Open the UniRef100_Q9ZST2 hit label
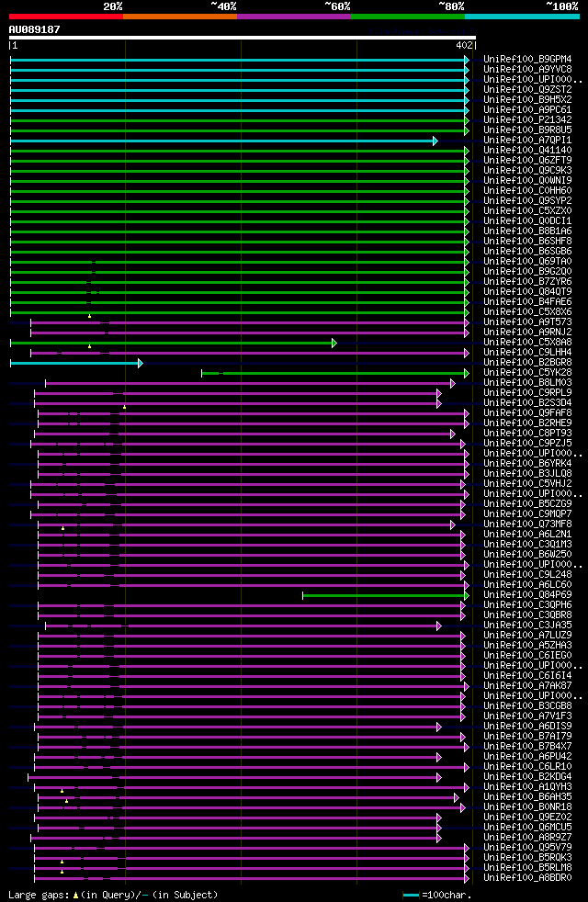Viewport: 588px width, 902px height. [527, 90]
